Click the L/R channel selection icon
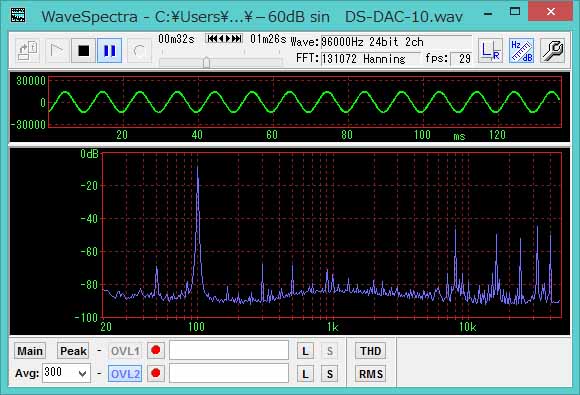 [490, 51]
